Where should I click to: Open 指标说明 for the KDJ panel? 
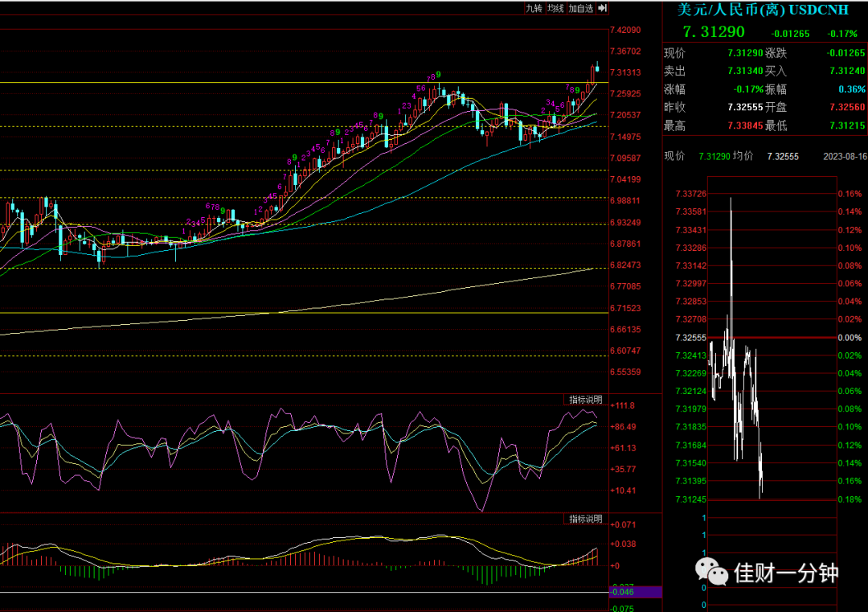pos(586,400)
